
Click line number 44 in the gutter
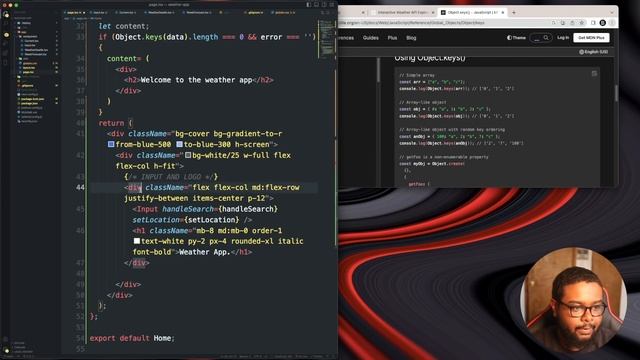pyautogui.click(x=80, y=187)
